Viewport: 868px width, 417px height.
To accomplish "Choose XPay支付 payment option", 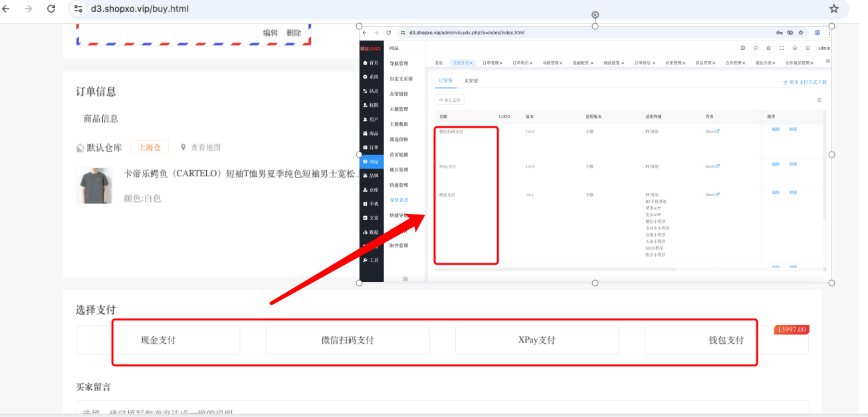I will tap(537, 340).
